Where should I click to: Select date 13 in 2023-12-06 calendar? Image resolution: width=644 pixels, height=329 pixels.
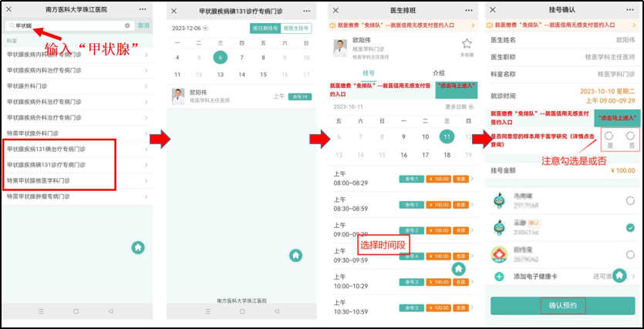tap(220, 75)
